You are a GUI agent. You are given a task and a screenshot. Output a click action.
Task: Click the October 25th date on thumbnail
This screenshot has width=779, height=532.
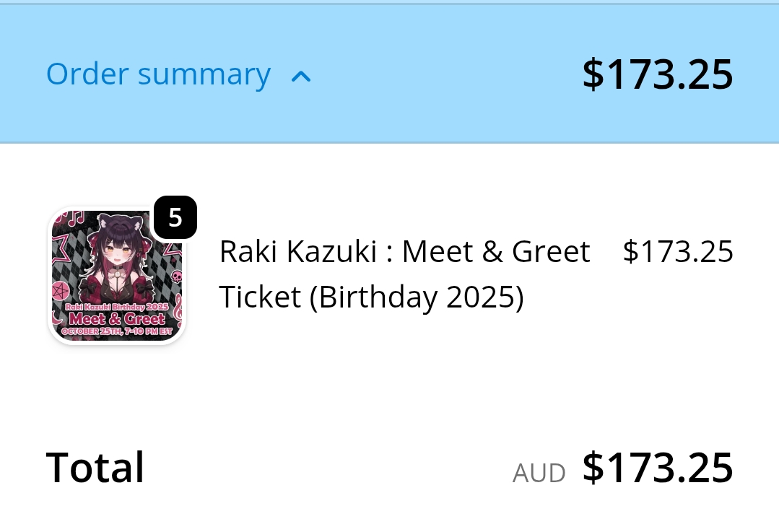[x=116, y=331]
